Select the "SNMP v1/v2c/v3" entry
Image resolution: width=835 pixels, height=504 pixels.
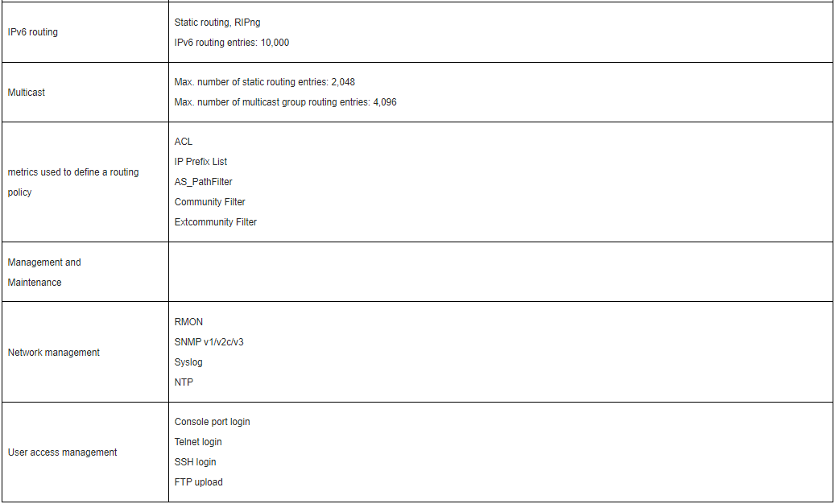point(209,342)
